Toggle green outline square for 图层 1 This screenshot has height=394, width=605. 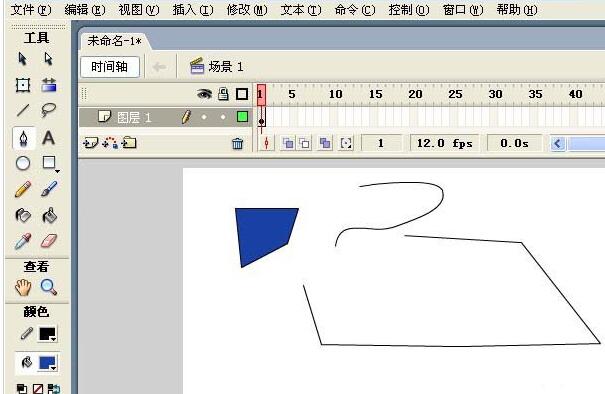pos(242,117)
